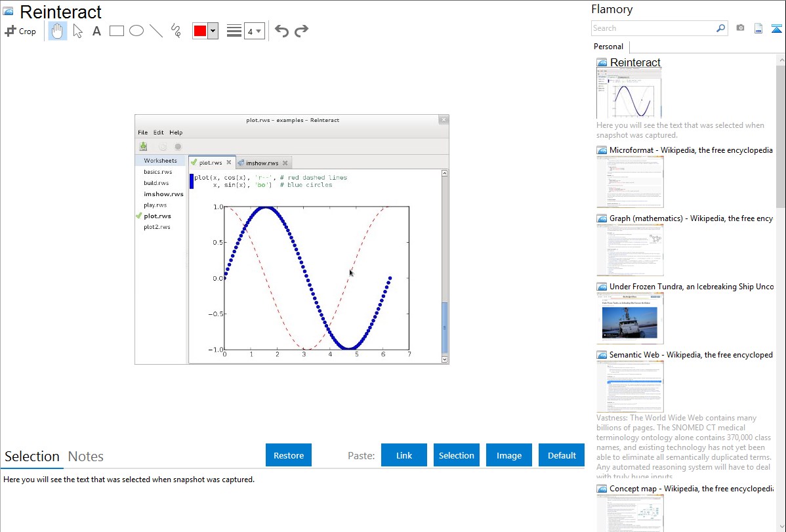Screen dimensions: 786x532
Task: Click the Restore button
Action: (289, 455)
